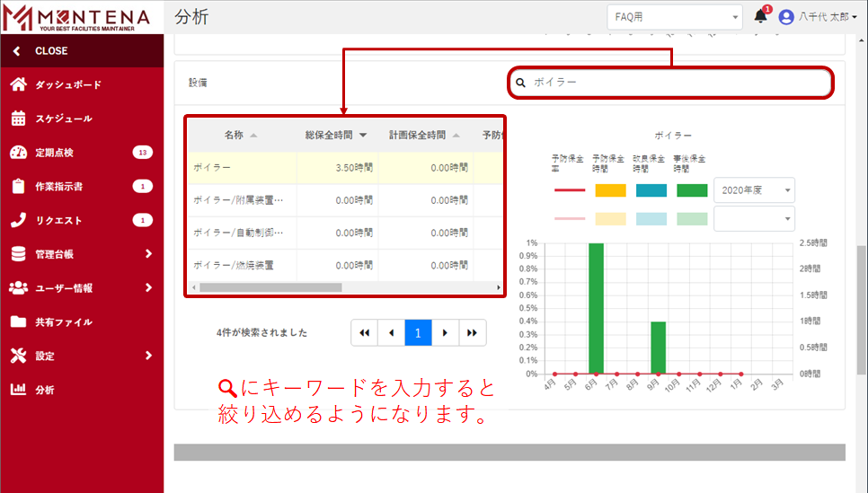868x493 pixels.
Task: Click the phone icon for リクエスト
Action: pos(18,220)
